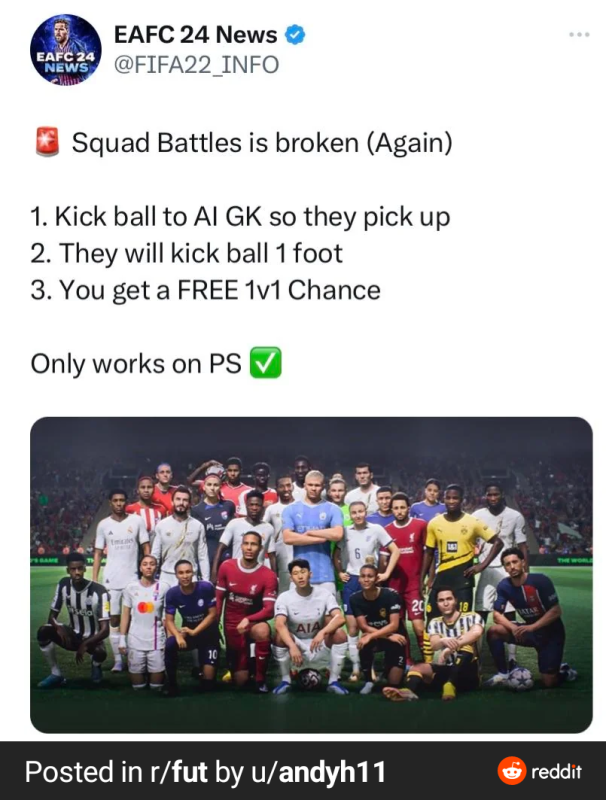Screen dimensions: 606x800
Task: Open the EAFC 24 News account name
Action: point(195,35)
